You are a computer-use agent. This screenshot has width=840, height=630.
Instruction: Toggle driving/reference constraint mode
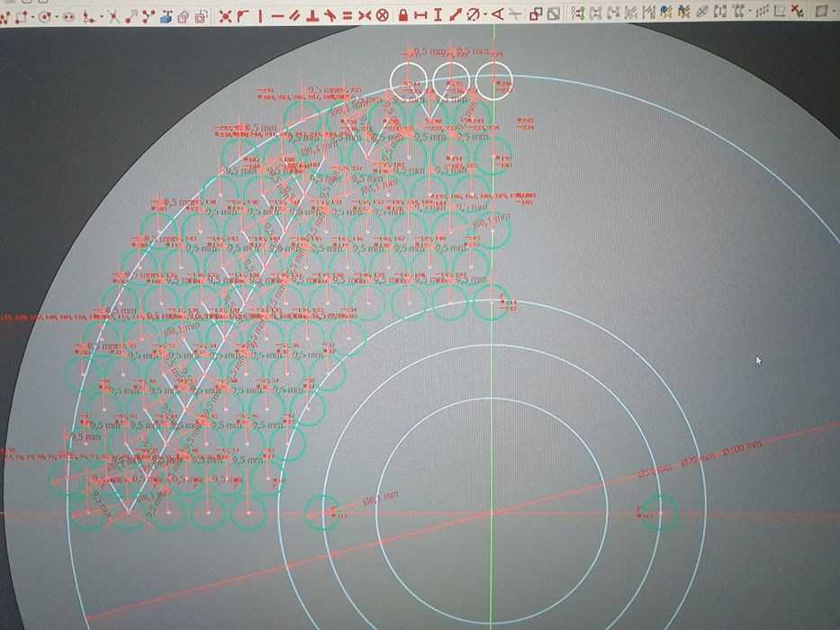[536, 13]
